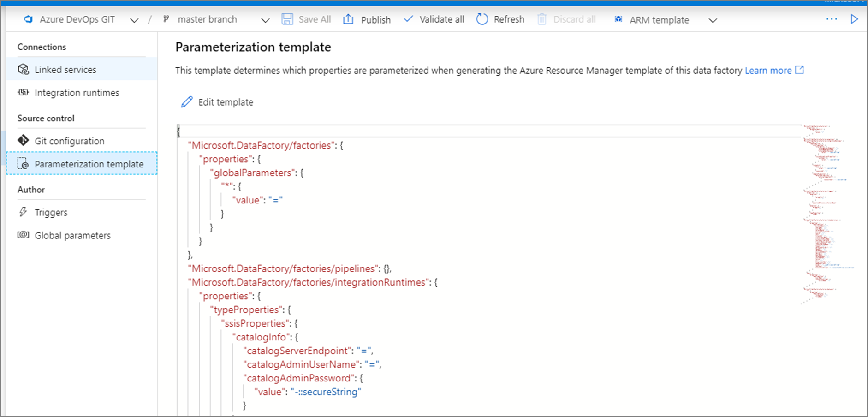This screenshot has width=868, height=417.
Task: Expand the ARM template dropdown chevron
Action: tap(713, 20)
